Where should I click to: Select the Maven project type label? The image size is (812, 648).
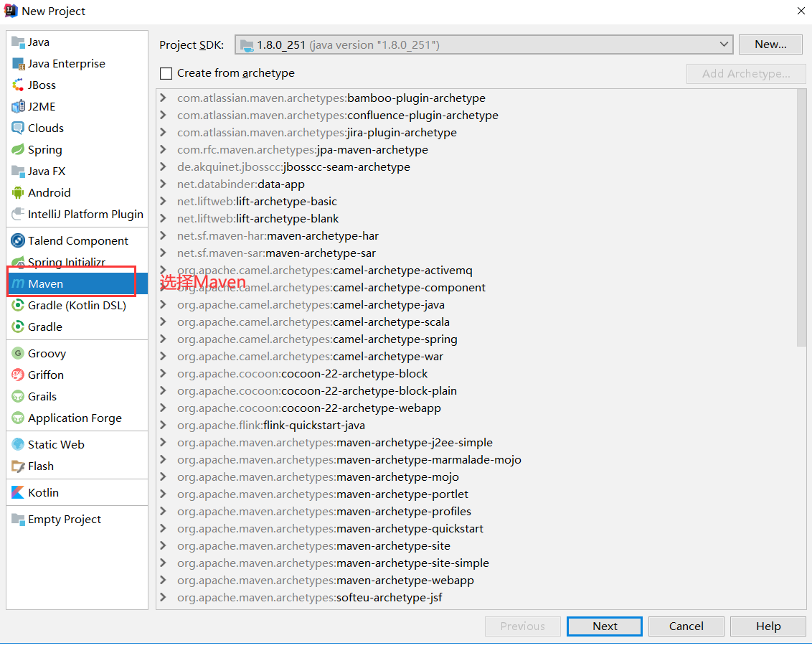46,284
